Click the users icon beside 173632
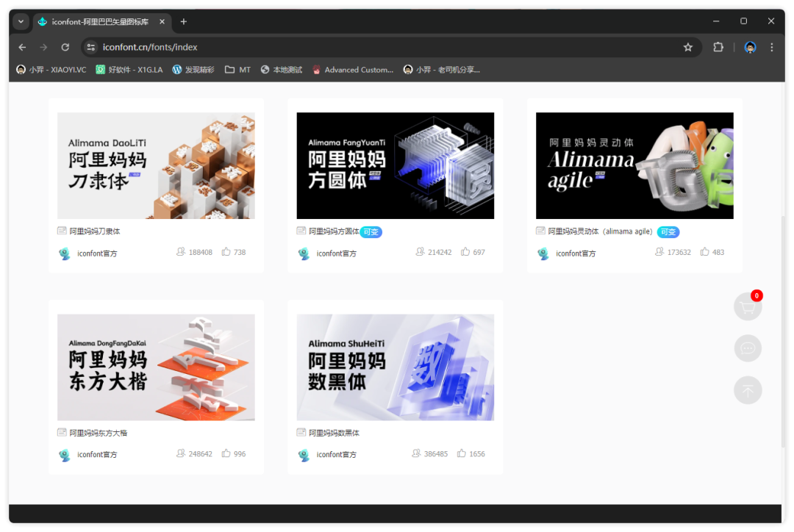The width and height of the screenshot is (794, 532). pos(659,251)
